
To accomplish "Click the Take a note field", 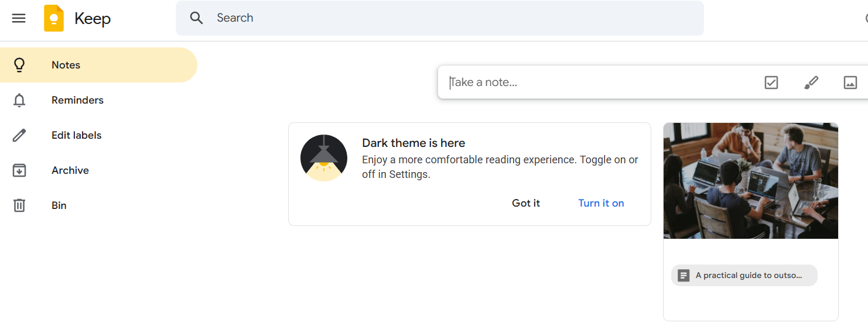I will point(586,83).
